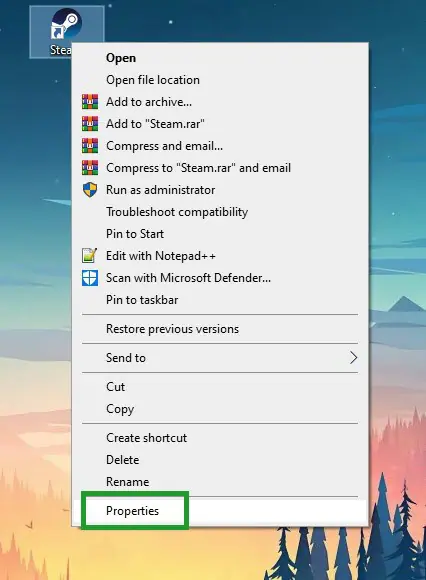Screen dimensions: 426x580
Task: Click WinRAR icon beside Compress to "Steam.rar" and email
Action: click(x=90, y=168)
